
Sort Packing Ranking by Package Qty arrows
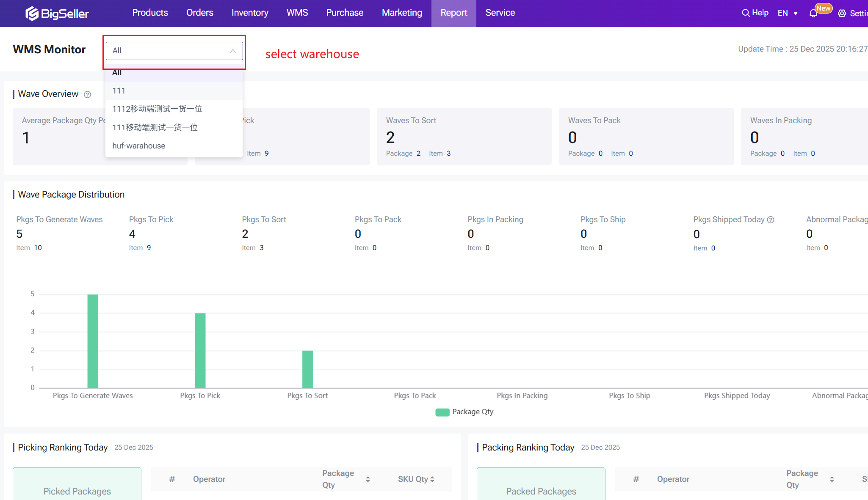point(832,479)
